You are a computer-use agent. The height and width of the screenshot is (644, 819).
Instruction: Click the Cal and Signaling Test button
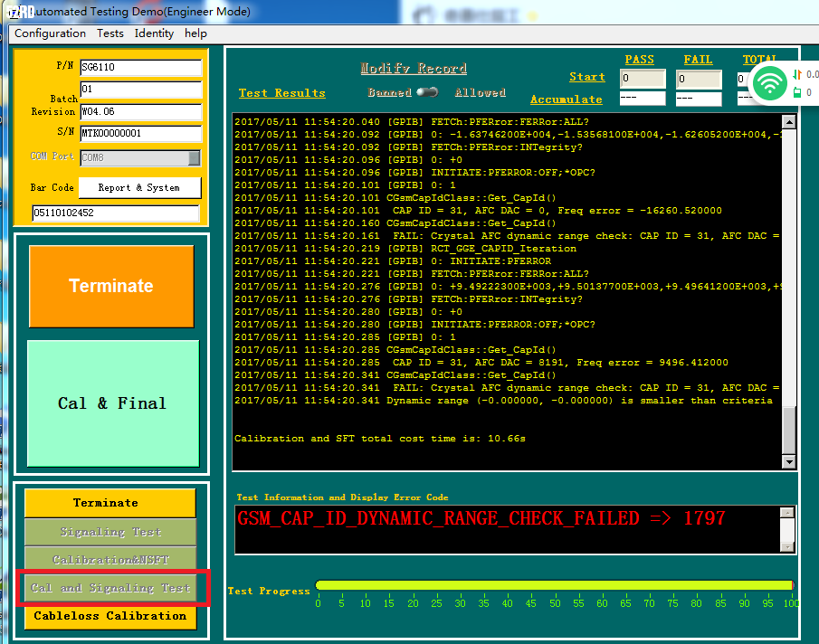(110, 588)
